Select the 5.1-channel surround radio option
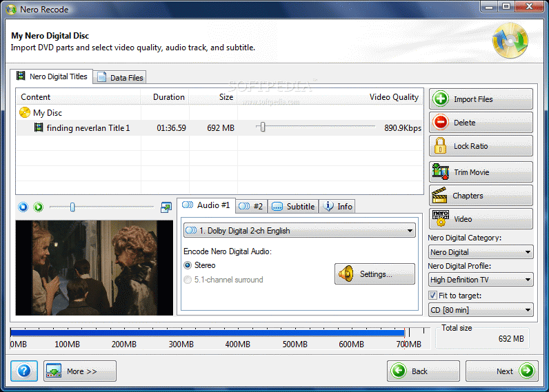The image size is (549, 392). (188, 280)
